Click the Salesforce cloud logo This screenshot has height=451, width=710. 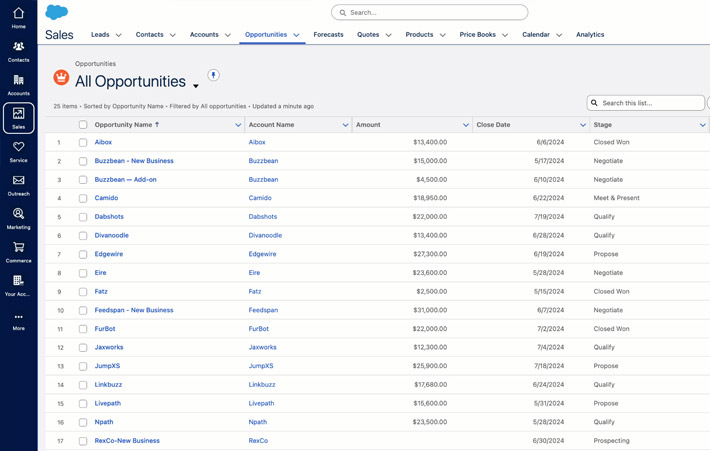click(57, 12)
